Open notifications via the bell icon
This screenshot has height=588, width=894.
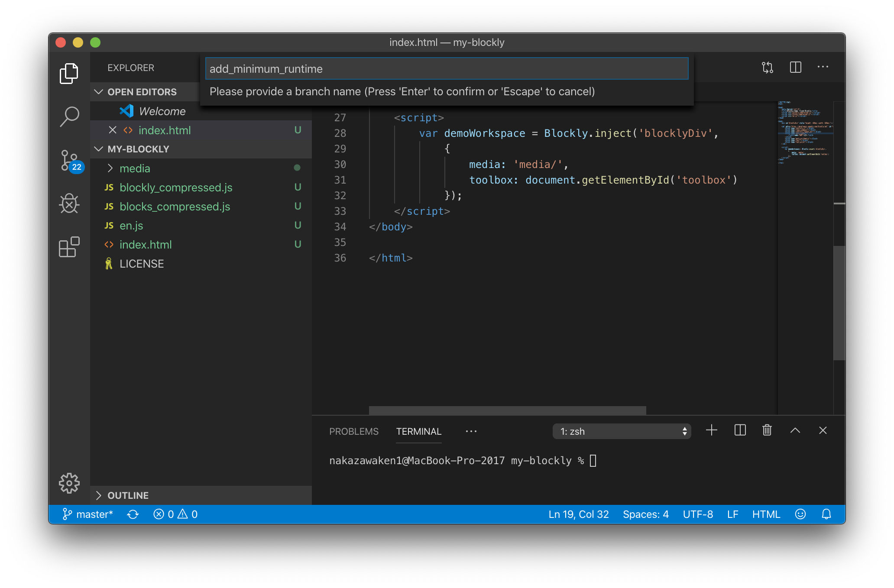click(x=826, y=514)
